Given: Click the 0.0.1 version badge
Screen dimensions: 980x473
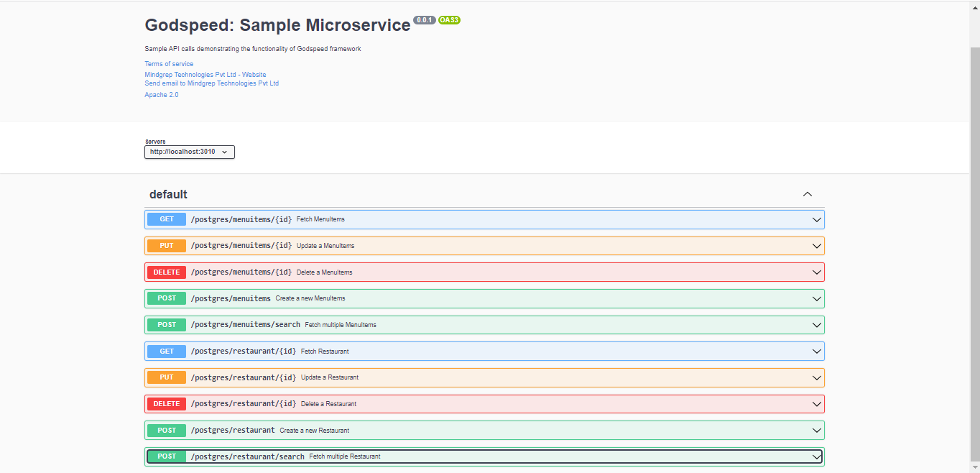Looking at the screenshot, I should pyautogui.click(x=423, y=20).
